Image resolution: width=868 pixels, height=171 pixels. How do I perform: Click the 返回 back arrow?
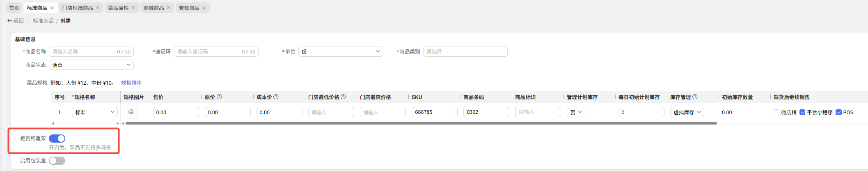pos(10,21)
